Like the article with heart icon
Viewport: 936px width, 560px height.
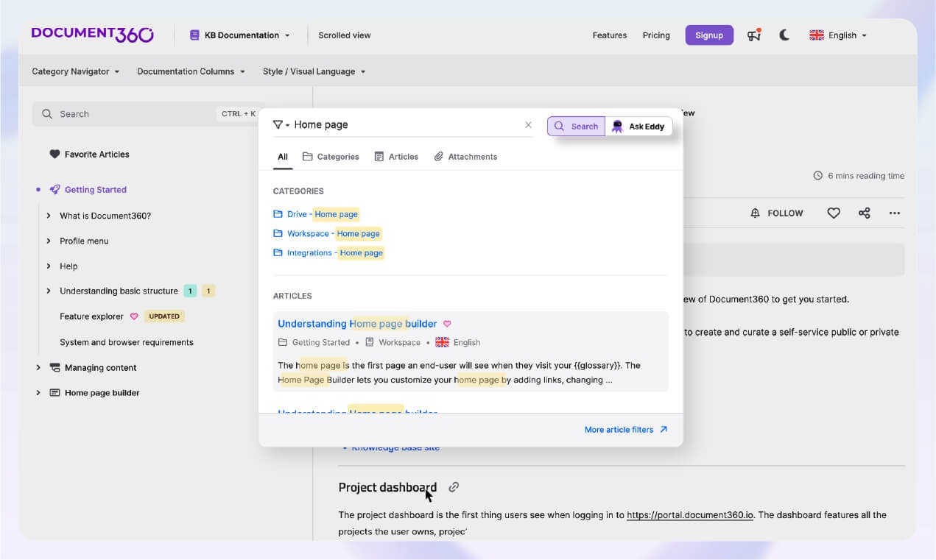pyautogui.click(x=834, y=213)
